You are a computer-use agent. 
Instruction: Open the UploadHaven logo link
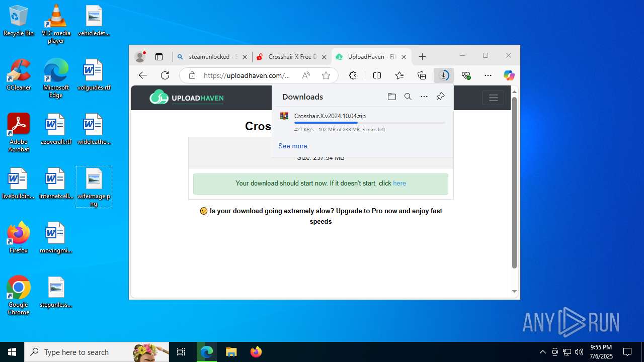[187, 98]
